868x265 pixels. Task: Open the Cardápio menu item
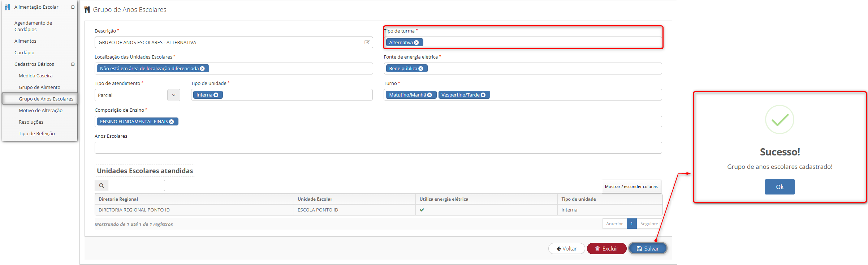tap(24, 52)
